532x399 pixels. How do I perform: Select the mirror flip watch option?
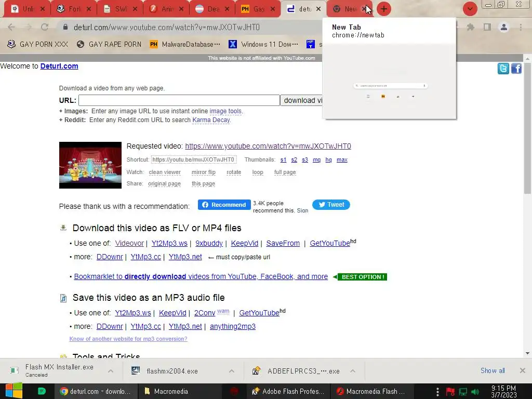pos(204,172)
